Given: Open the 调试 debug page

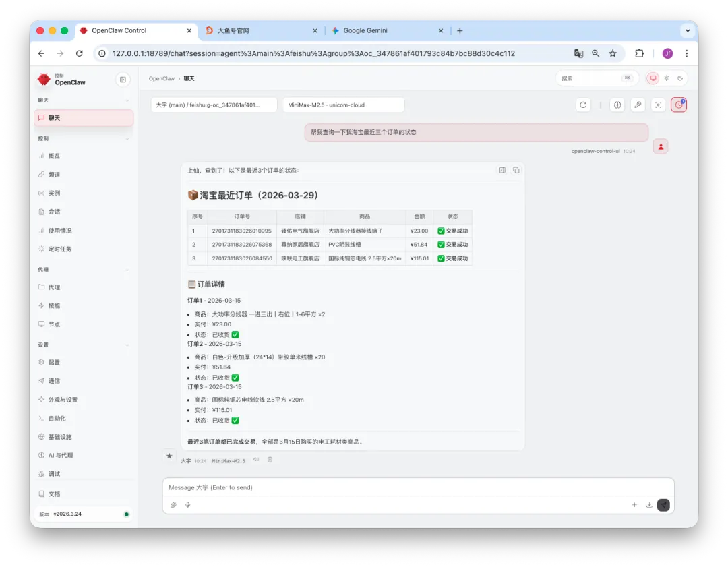Looking at the screenshot, I should [54, 474].
